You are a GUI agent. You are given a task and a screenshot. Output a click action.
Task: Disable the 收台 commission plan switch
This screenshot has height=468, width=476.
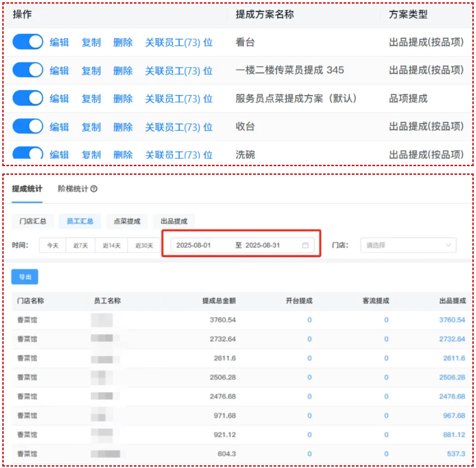pyautogui.click(x=27, y=127)
